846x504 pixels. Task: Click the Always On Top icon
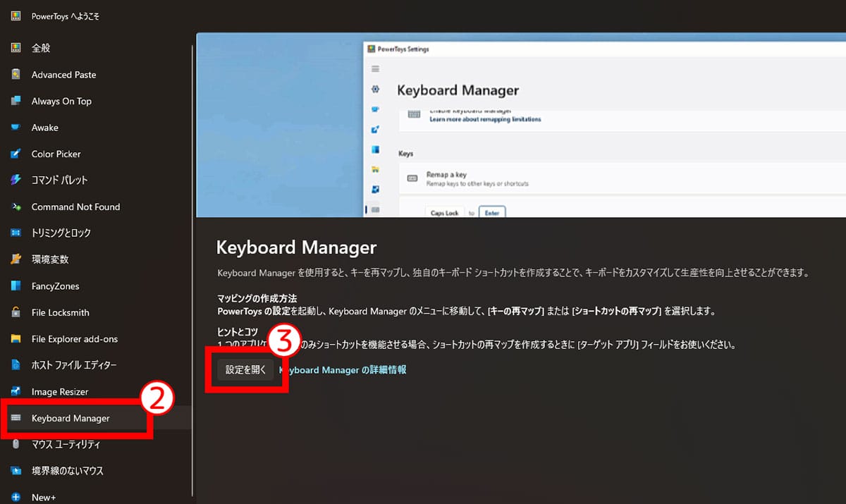point(16,101)
